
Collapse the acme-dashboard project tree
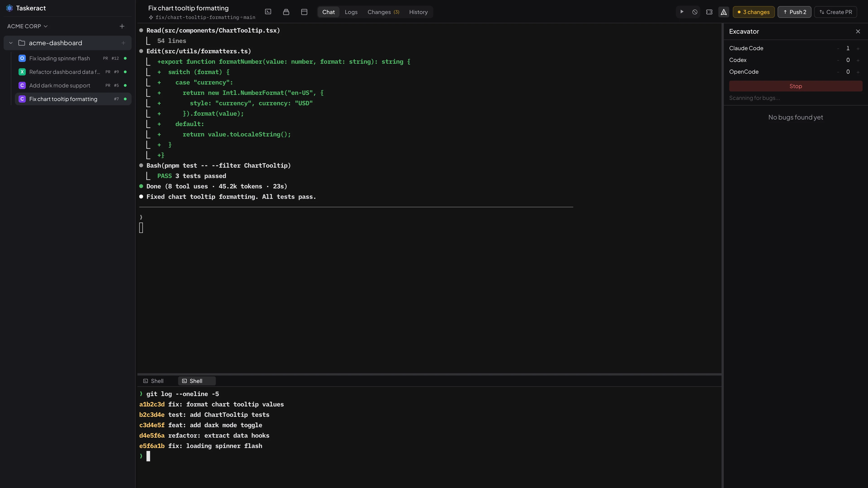10,43
